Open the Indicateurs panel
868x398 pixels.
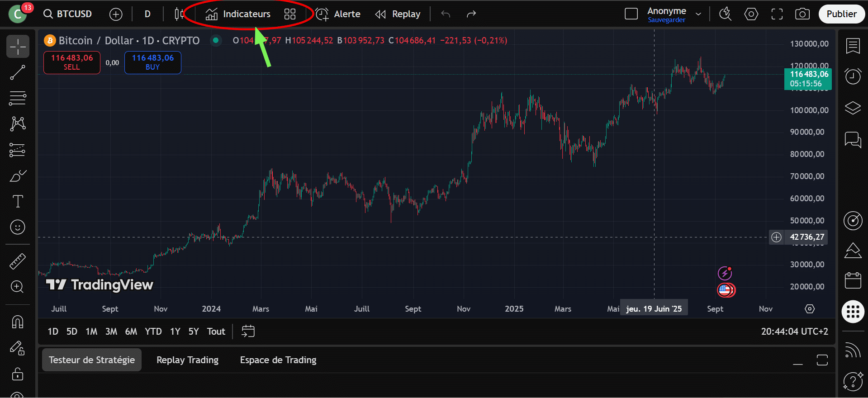(x=238, y=14)
